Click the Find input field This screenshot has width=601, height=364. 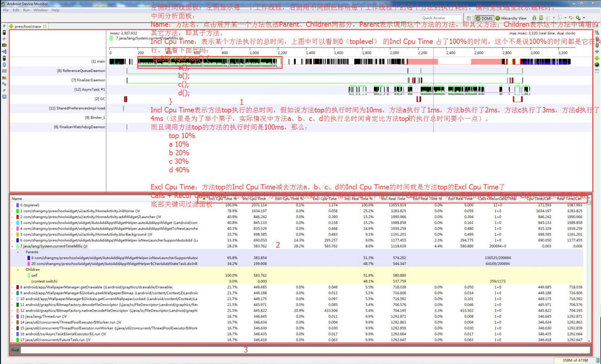coord(306,350)
